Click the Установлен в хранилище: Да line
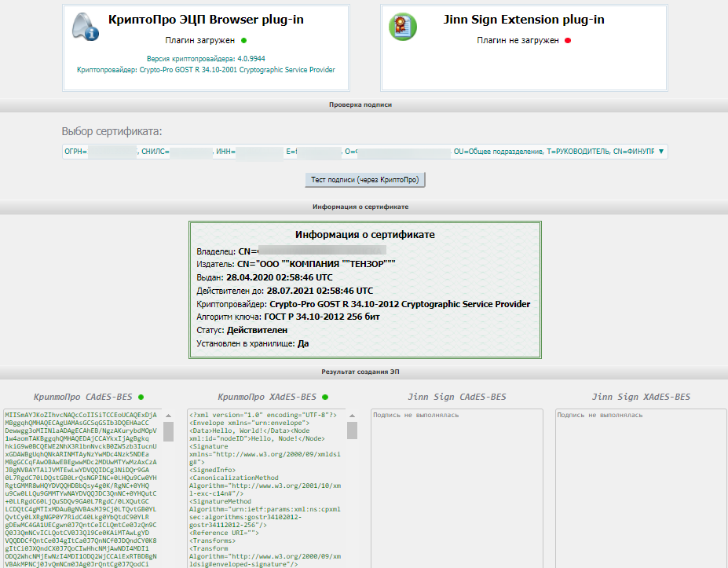Screen dimensions: 728x568 pyautogui.click(x=253, y=343)
